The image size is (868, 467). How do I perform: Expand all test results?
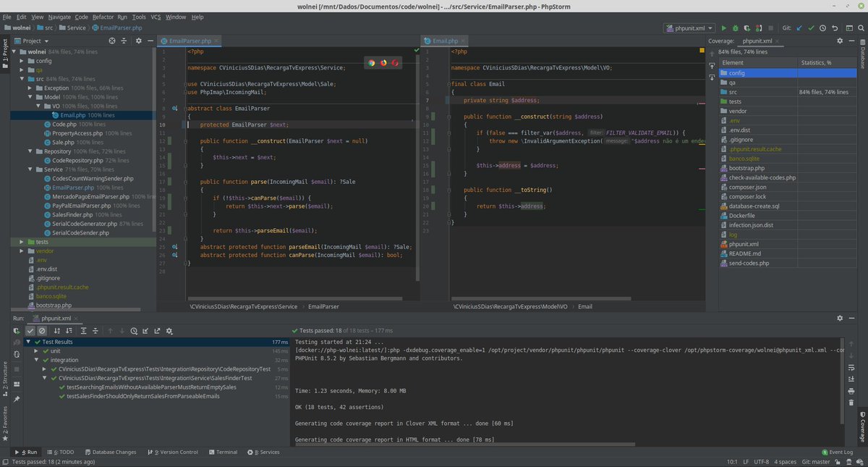coord(83,331)
